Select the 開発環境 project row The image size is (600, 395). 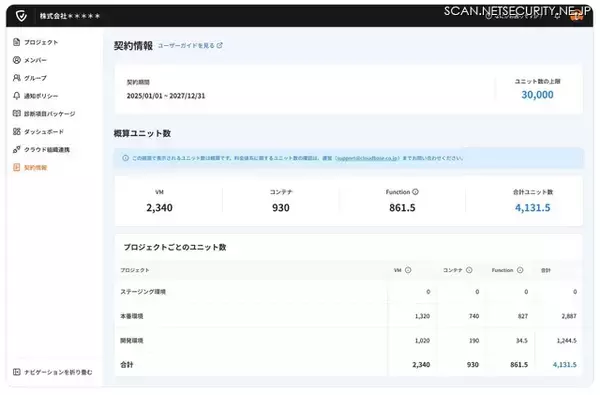coord(348,340)
